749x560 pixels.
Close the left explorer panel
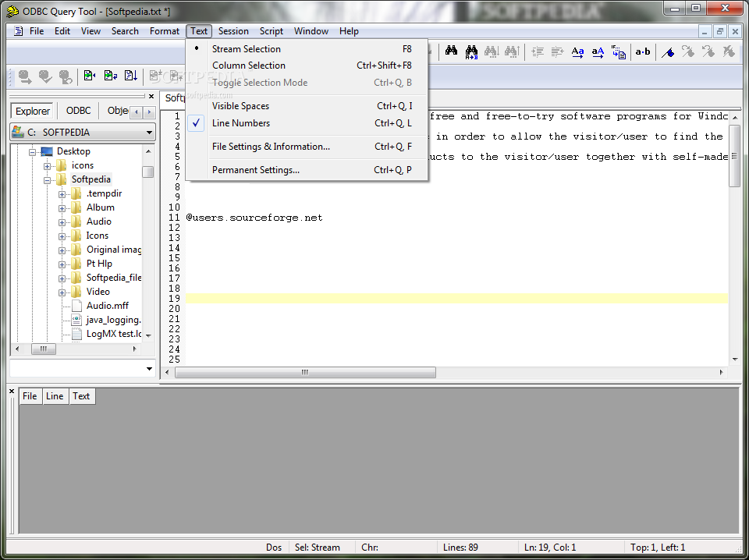point(151,96)
